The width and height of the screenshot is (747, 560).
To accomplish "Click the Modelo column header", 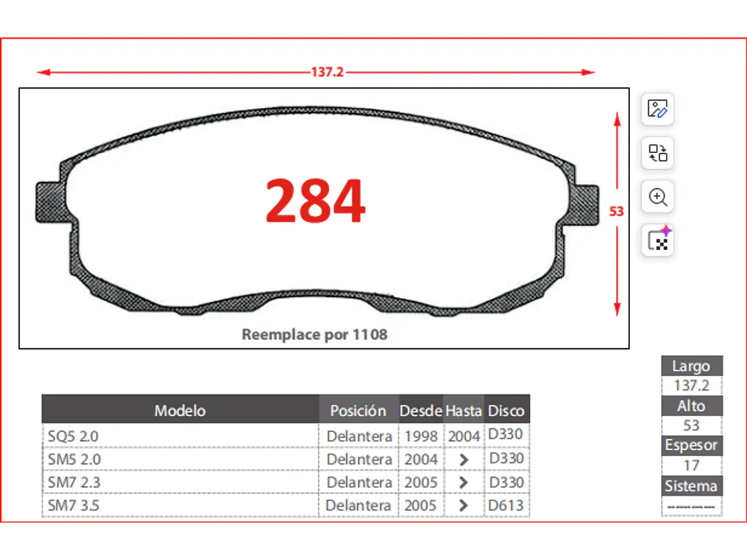I will 180,410.
